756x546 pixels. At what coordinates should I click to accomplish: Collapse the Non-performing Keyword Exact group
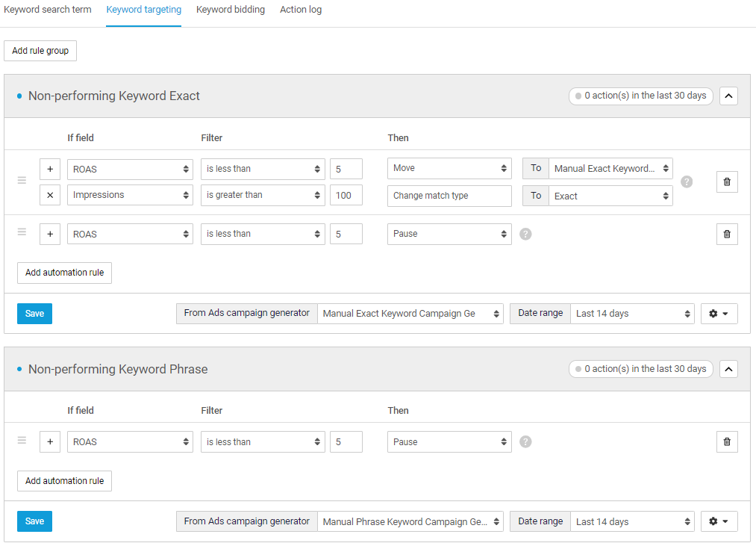pos(728,96)
